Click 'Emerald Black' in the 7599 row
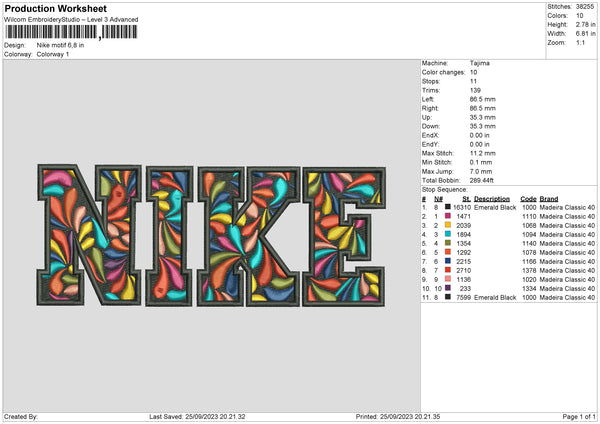Screen dimensions: 600x424 pyautogui.click(x=495, y=297)
